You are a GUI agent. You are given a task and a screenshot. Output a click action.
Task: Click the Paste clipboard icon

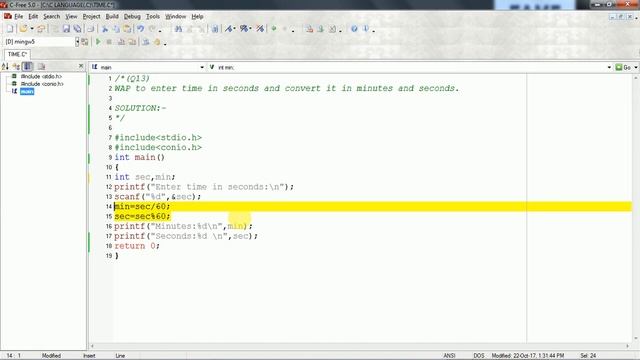coord(127,29)
